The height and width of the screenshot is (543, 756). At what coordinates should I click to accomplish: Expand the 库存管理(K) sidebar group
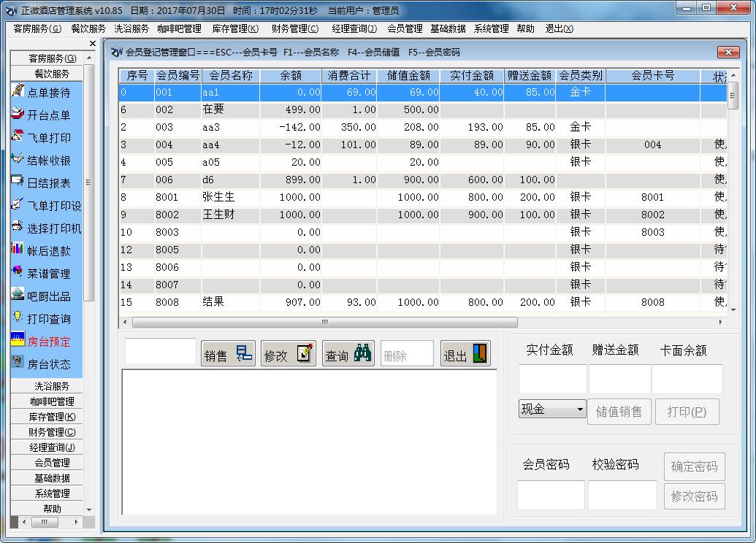point(47,417)
